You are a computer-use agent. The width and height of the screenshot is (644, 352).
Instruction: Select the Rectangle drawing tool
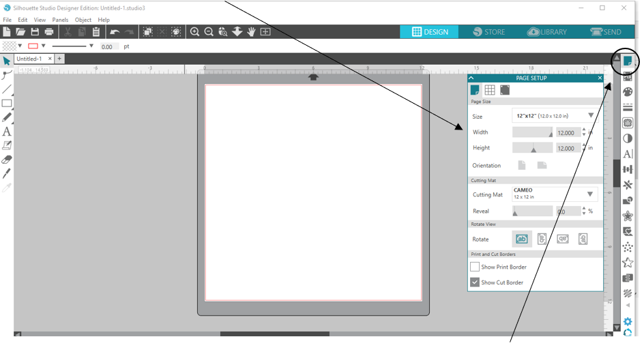tap(7, 104)
